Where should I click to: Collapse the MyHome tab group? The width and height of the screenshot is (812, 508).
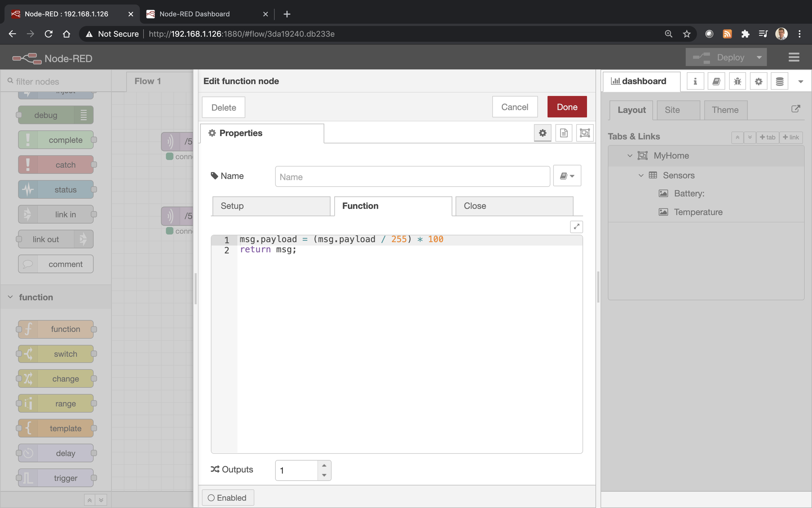pos(630,155)
